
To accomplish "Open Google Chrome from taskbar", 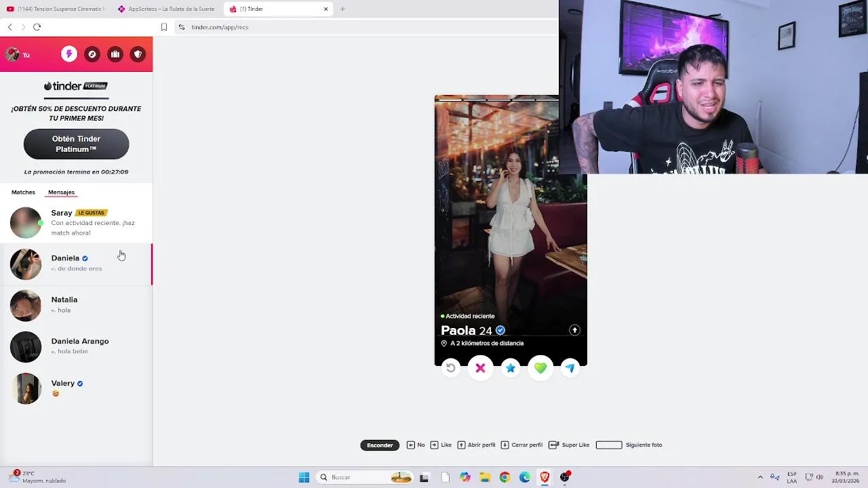I will 505,477.
